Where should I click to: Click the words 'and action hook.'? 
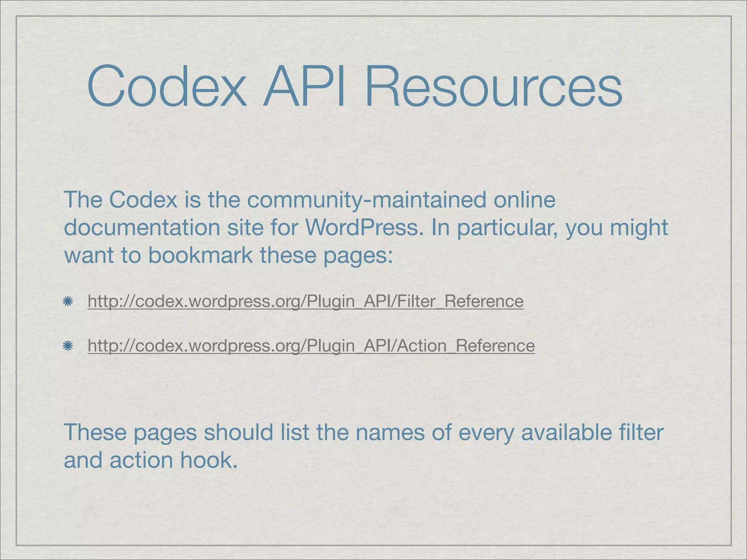[151, 460]
